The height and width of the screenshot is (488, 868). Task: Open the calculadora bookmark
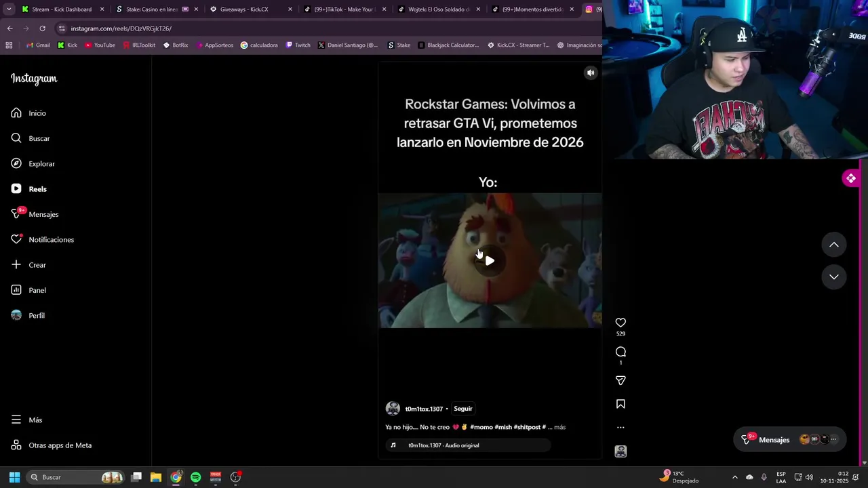pos(259,45)
